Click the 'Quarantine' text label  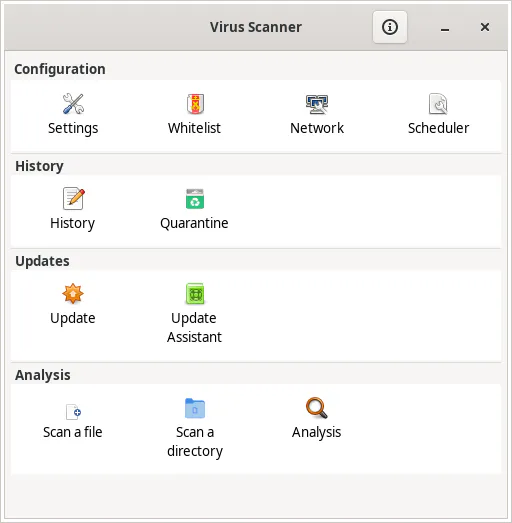tap(194, 223)
